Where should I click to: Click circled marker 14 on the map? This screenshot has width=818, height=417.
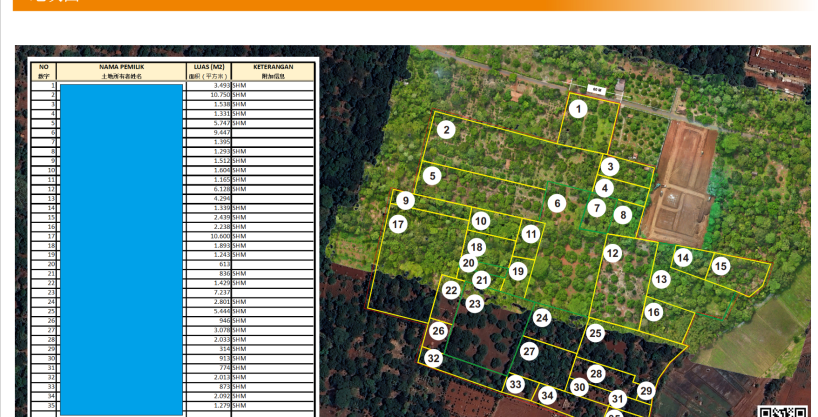point(683,257)
